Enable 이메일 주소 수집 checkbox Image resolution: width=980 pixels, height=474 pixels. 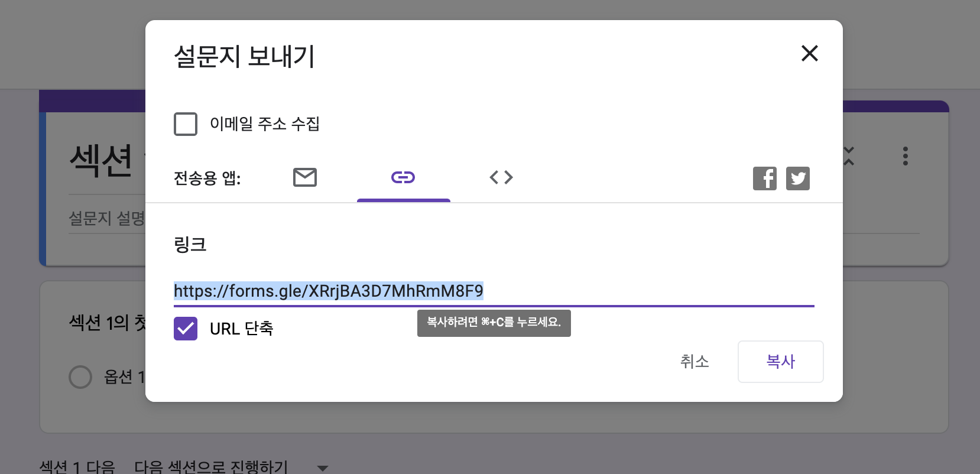(x=186, y=124)
